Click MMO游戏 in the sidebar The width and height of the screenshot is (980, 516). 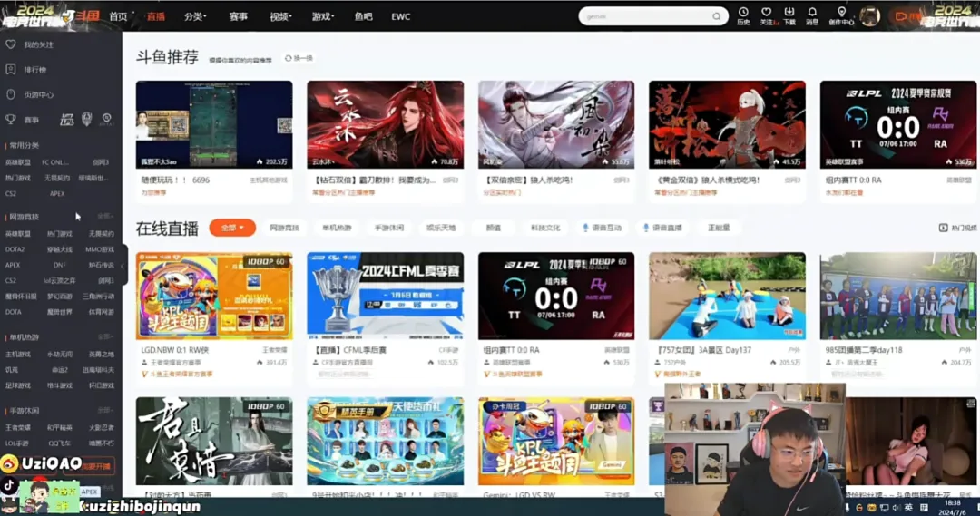pyautogui.click(x=100, y=249)
